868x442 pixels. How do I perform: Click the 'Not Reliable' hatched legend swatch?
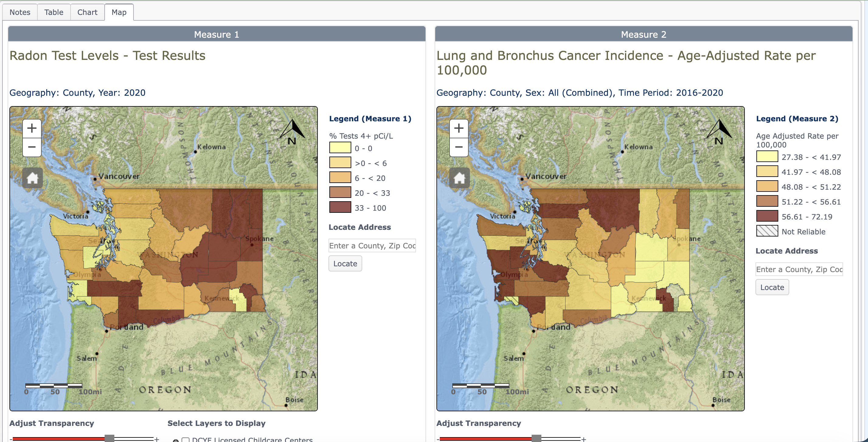tap(767, 231)
